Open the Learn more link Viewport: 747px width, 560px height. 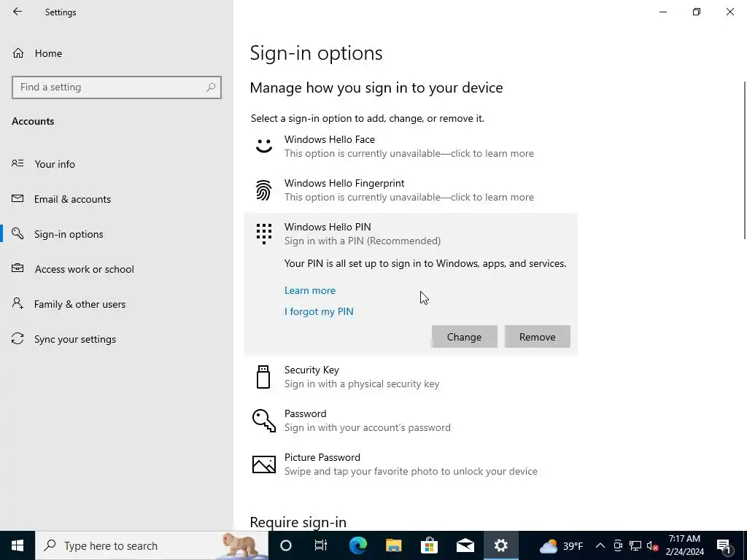[x=310, y=290]
